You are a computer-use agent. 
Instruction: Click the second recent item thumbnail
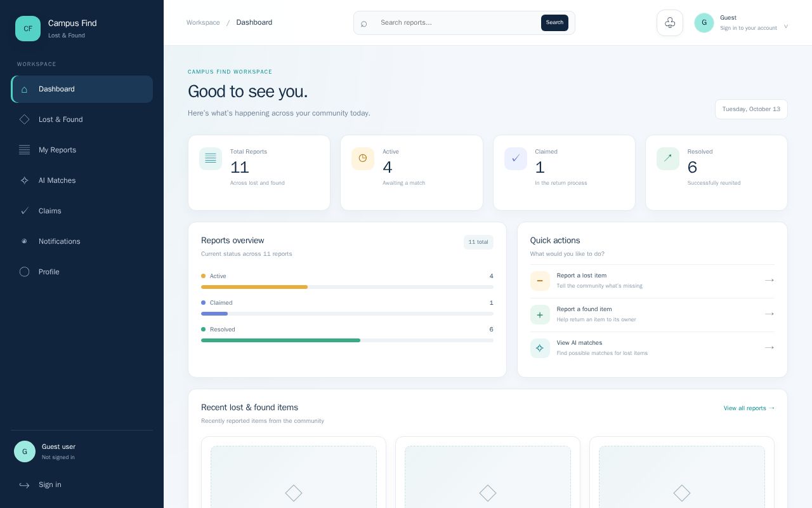click(x=488, y=477)
